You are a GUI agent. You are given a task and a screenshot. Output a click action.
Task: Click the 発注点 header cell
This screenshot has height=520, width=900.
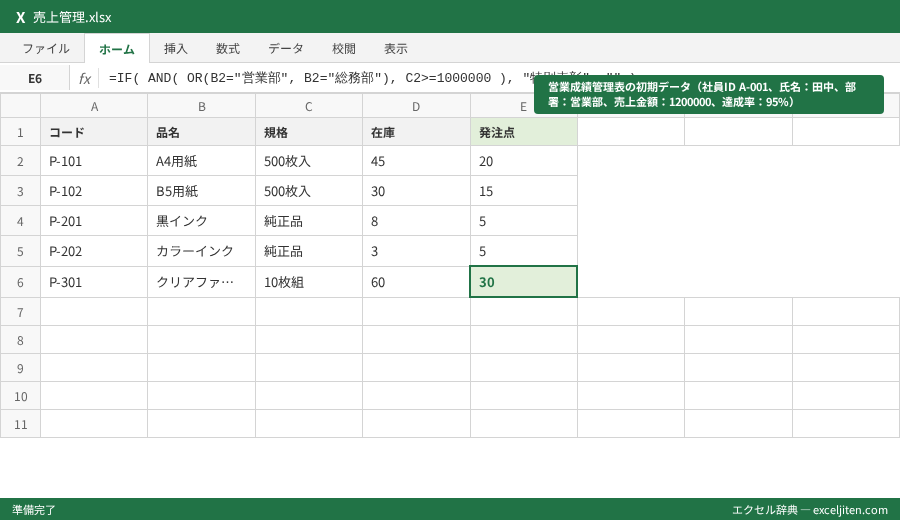(x=523, y=133)
